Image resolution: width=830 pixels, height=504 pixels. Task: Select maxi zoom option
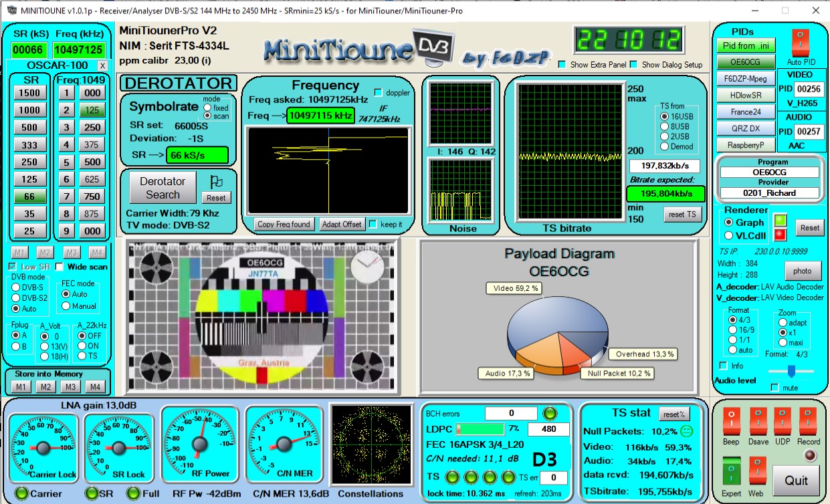pyautogui.click(x=783, y=342)
